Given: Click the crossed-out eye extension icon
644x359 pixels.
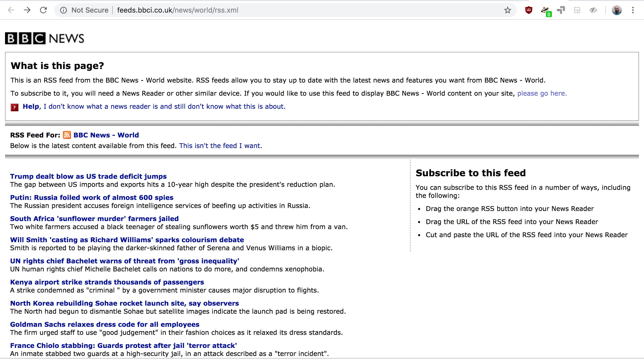Looking at the screenshot, I should point(593,10).
